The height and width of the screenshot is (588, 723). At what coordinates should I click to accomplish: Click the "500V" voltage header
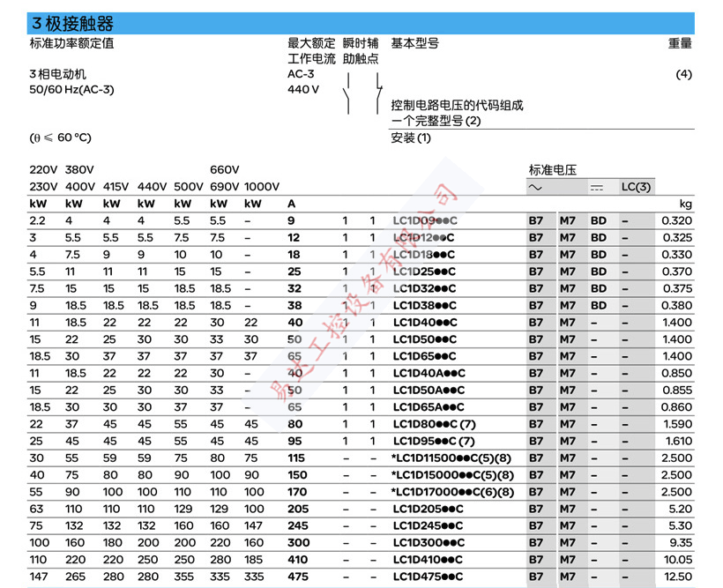pos(188,187)
